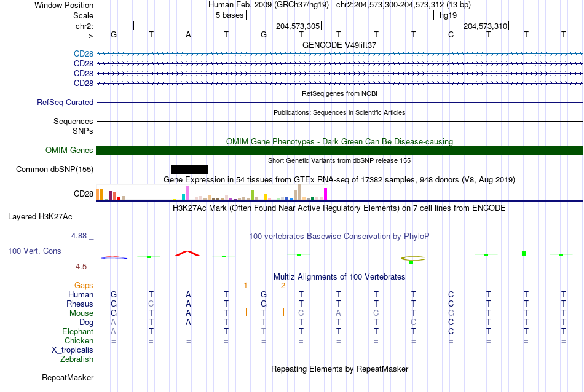Click the OMIM Genes track label
Image resolution: width=584 pixels, height=392 pixels.
tap(69, 150)
